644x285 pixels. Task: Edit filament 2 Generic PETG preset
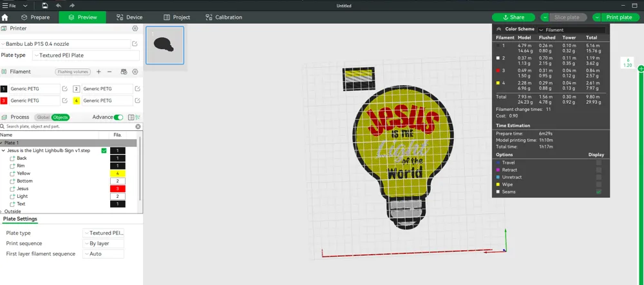click(x=138, y=88)
